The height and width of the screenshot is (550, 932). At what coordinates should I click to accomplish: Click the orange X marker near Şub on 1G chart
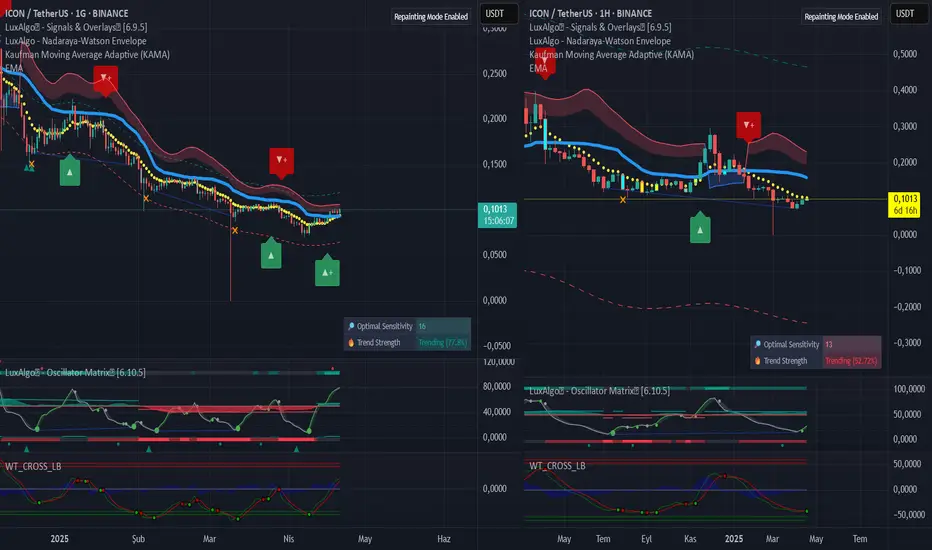point(146,199)
